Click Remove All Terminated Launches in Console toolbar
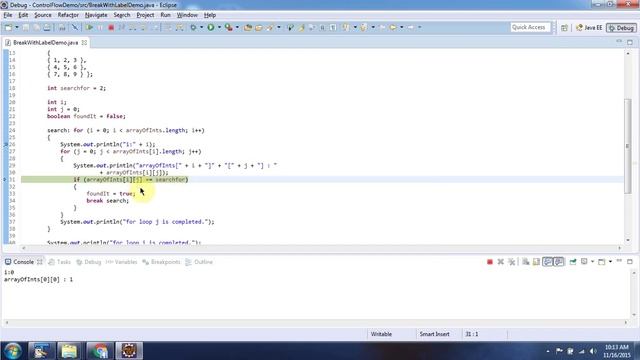 point(512,262)
